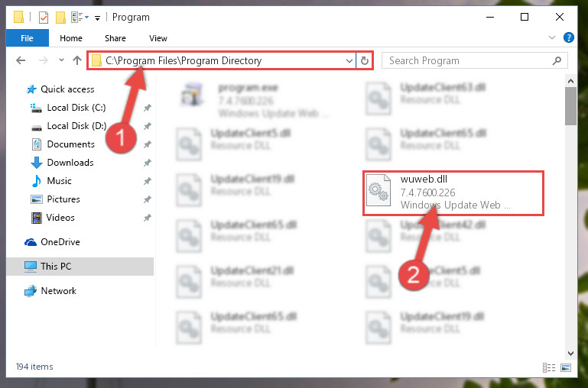Open Help via the blue question mark
This screenshot has height=388, width=588.
point(568,37)
